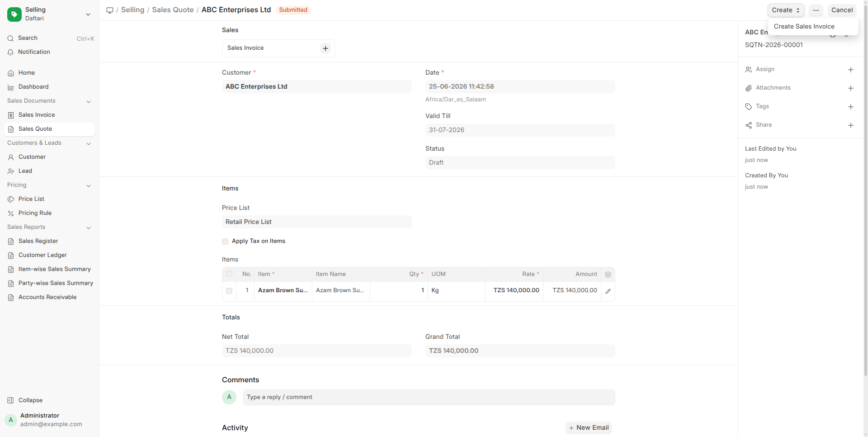Collapse the Sales Documents section
Image resolution: width=868 pixels, height=437 pixels.
(89, 101)
